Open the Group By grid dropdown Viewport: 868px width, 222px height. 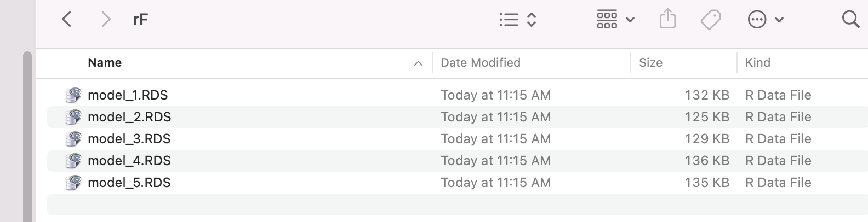(x=615, y=20)
